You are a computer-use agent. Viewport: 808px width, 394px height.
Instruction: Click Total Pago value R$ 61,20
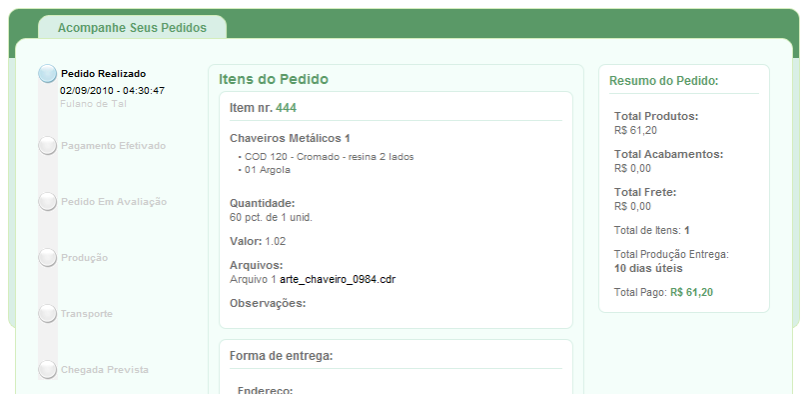692,293
